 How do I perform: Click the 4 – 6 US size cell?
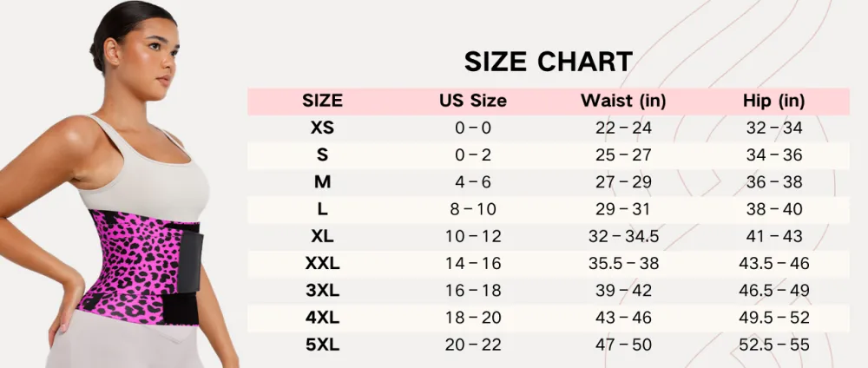point(473,182)
